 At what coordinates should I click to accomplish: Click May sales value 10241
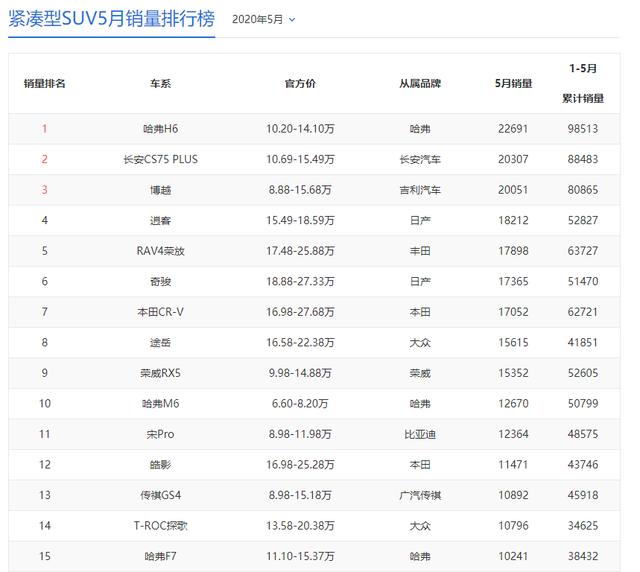click(x=513, y=556)
